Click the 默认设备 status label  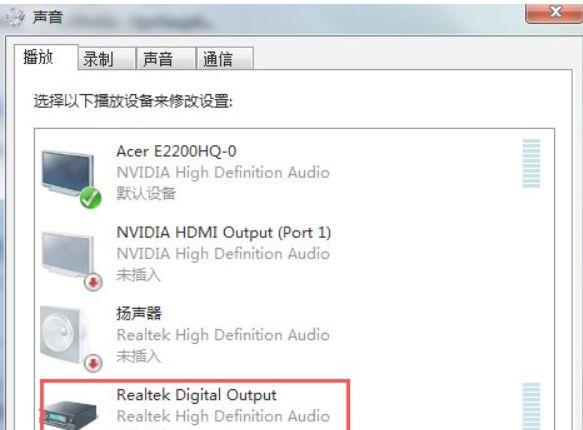(146, 193)
